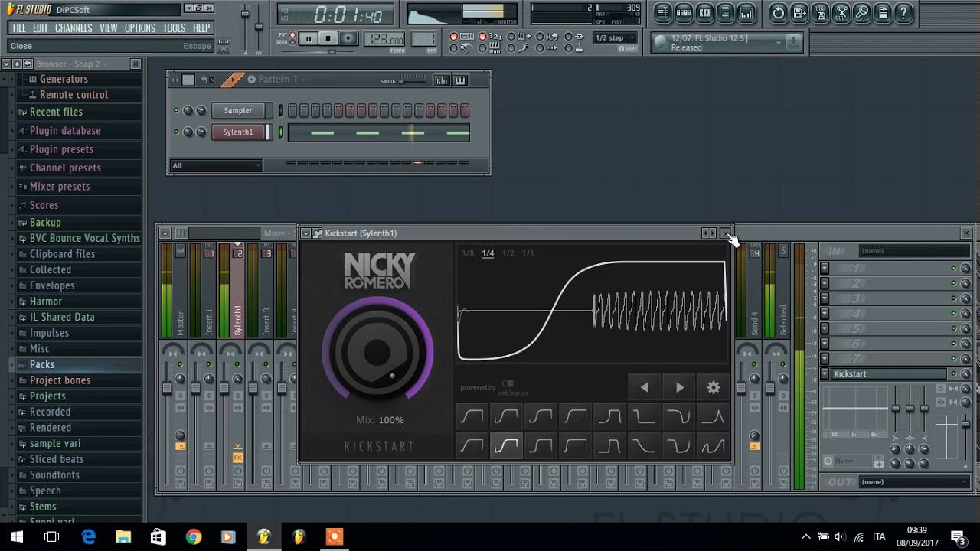Viewport: 980px width, 551px height.
Task: Click the Undo history toolbar icon
Action: click(x=779, y=12)
